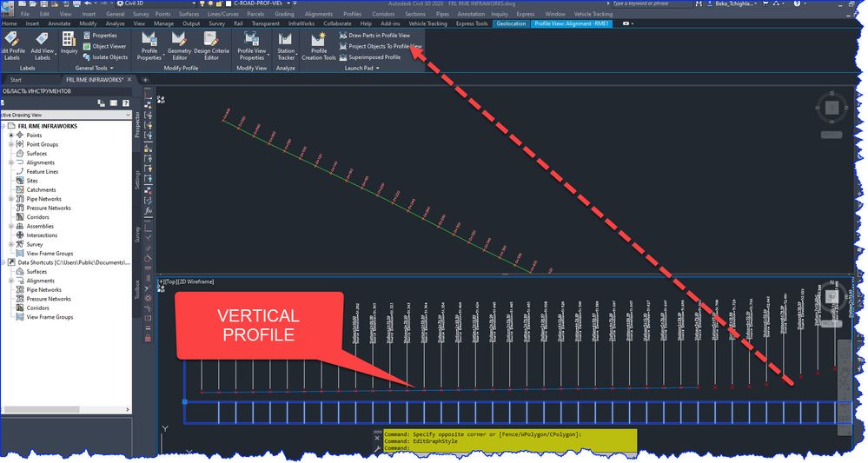Click the Undo arrow in quick access toolbar

(88, 3)
